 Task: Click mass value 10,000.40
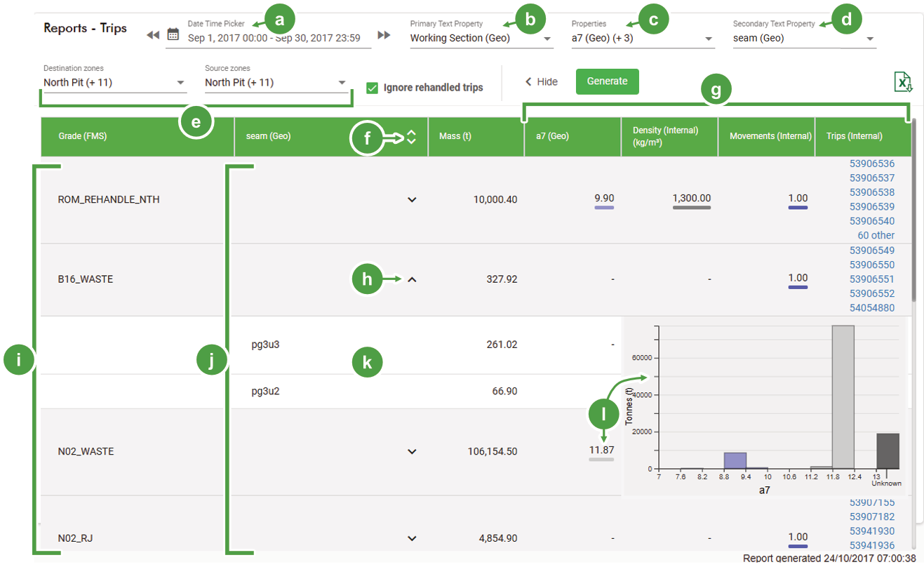tap(495, 200)
